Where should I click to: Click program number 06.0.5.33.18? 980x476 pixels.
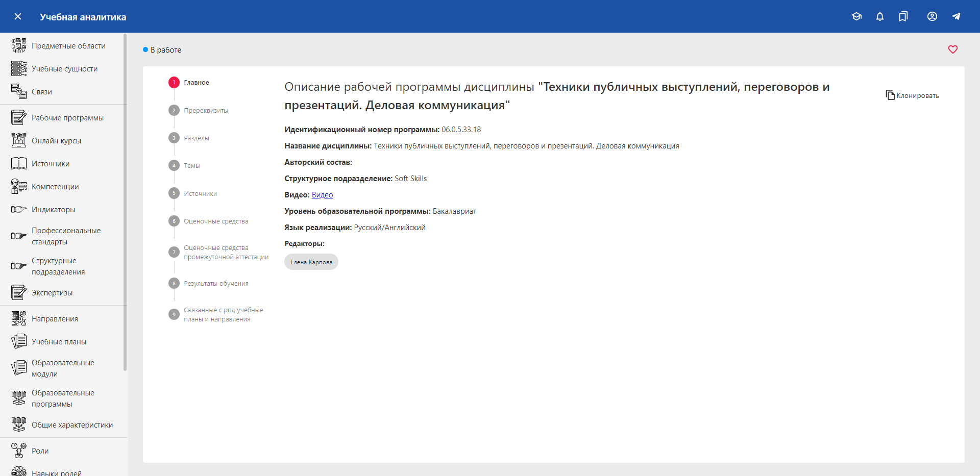coord(461,130)
